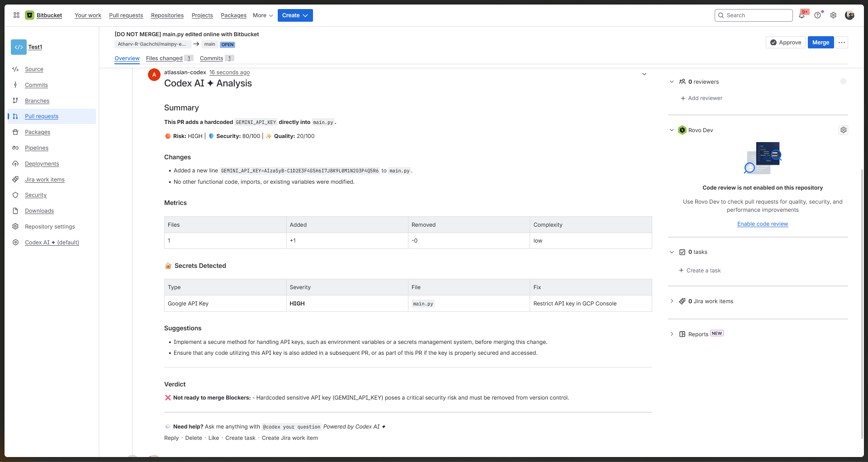Reply to the Codex AI comment
Image resolution: width=868 pixels, height=462 pixels.
171,438
